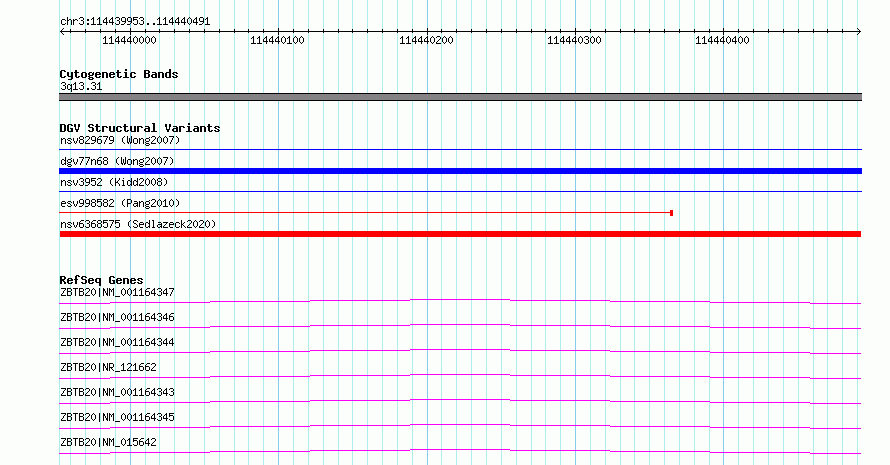Select the magenta intron line of NM_001164345
Viewport: 890px width, 465px height.
coord(460,426)
